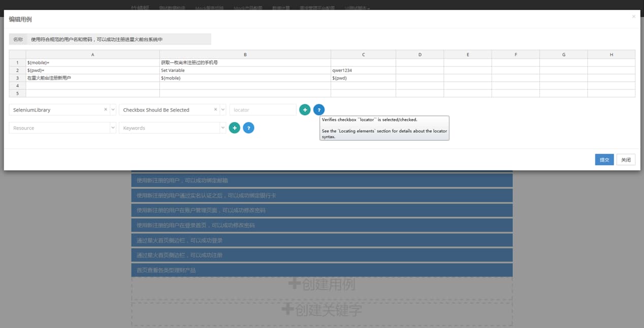Select cell 获取一枚尚未注册过的手机号
The width and height of the screenshot is (644, 328).
pos(245,62)
